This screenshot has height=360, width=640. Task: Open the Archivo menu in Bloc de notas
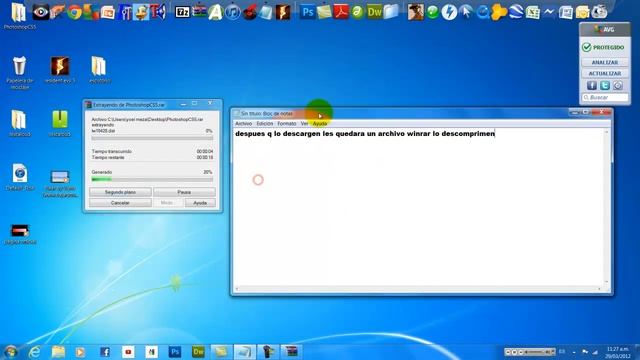tap(243, 123)
